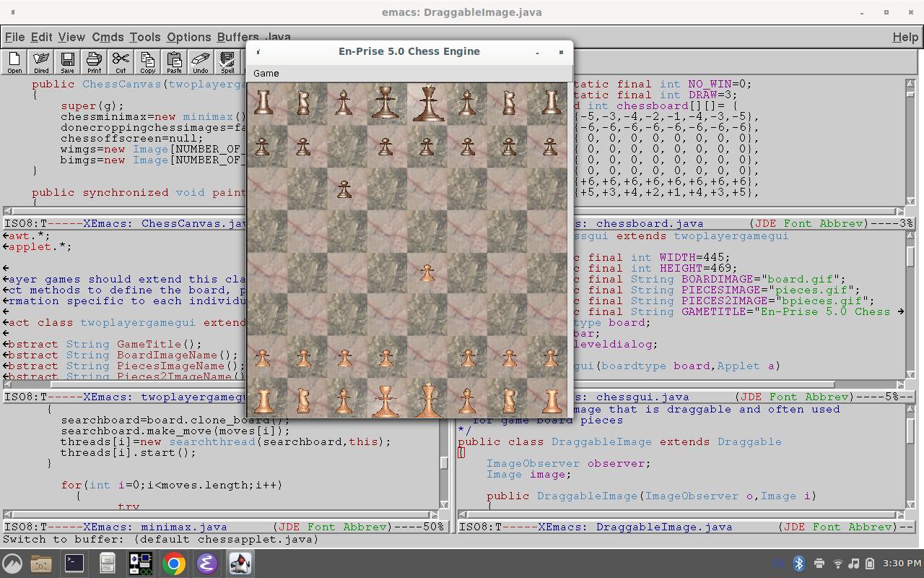Click the chessboard.java modeline
Image resolution: width=924 pixels, height=578 pixels.
(x=743, y=223)
